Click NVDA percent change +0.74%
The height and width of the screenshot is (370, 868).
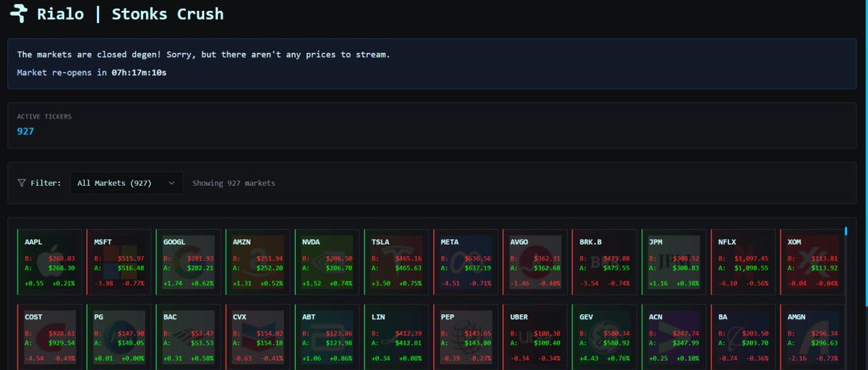(x=339, y=283)
